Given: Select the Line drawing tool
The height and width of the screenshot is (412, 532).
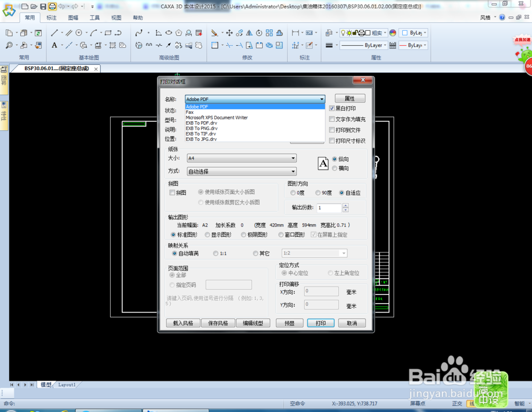Looking at the screenshot, I should pos(54,33).
